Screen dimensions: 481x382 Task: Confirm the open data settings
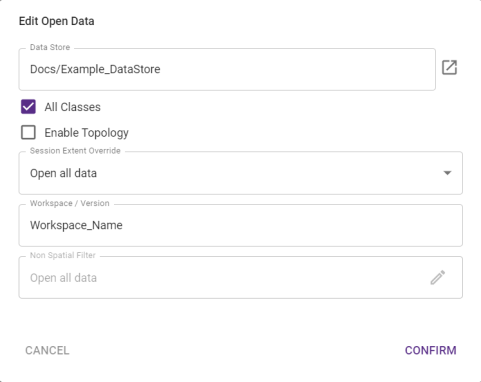point(430,350)
